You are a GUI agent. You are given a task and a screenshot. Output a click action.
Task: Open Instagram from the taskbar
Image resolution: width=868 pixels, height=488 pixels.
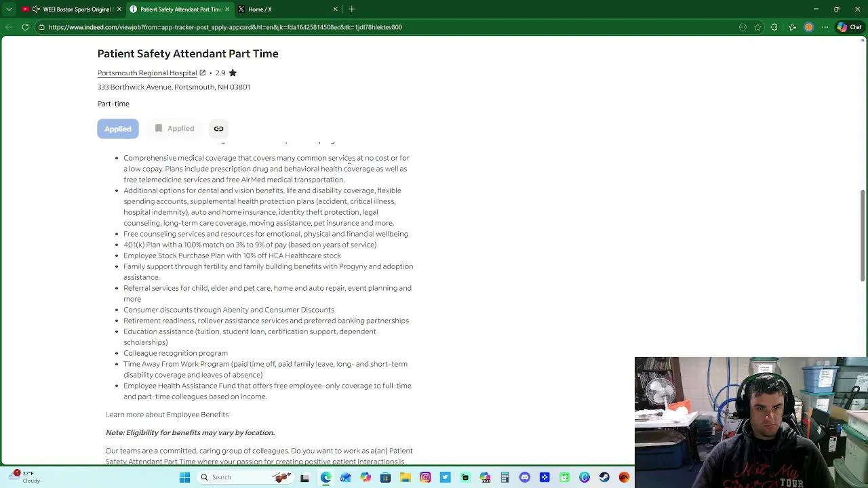click(425, 477)
